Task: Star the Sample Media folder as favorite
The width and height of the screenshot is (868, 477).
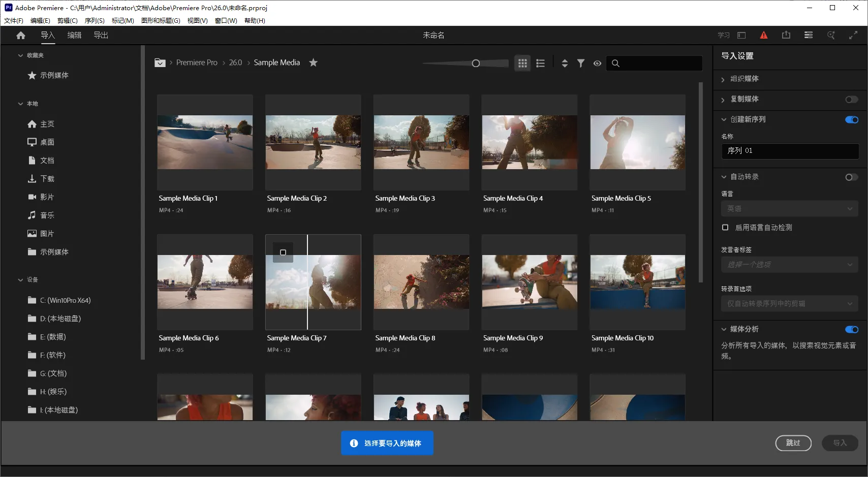Action: pyautogui.click(x=313, y=62)
